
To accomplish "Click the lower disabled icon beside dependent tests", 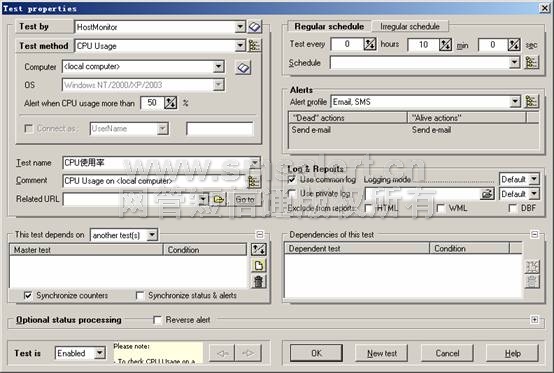I will pyautogui.click(x=532, y=282).
